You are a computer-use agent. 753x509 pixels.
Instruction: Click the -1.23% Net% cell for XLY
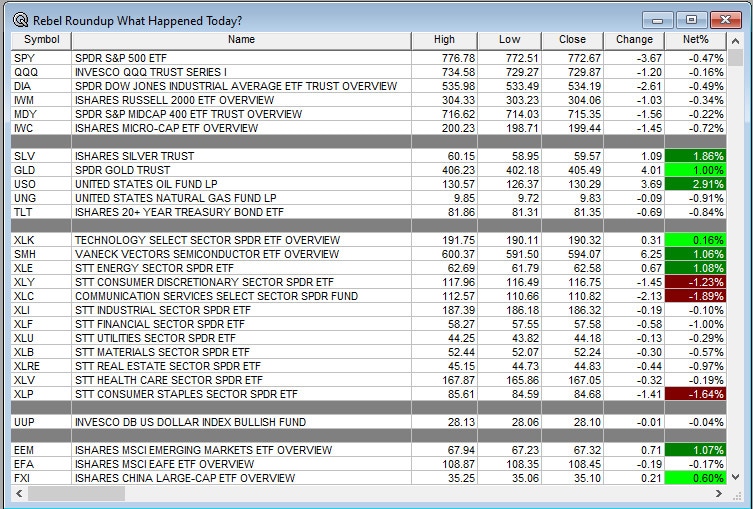click(695, 282)
